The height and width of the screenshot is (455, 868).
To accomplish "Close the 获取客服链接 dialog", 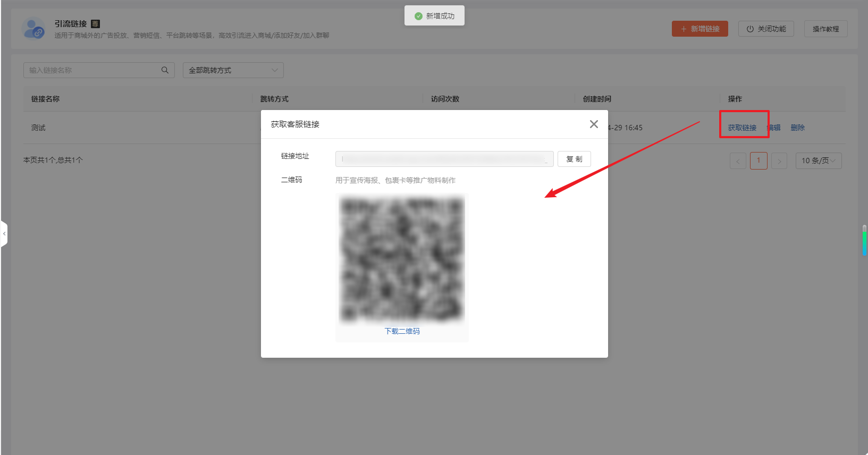I will pos(594,124).
